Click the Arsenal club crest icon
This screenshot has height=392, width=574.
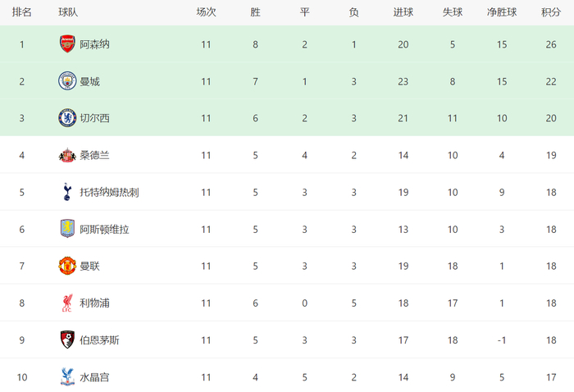[67, 44]
